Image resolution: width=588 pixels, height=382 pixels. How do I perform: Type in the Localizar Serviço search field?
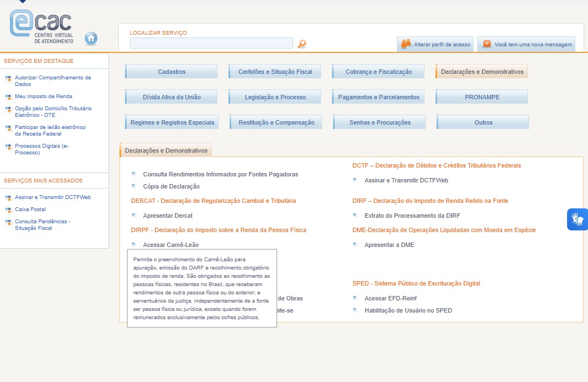(211, 43)
